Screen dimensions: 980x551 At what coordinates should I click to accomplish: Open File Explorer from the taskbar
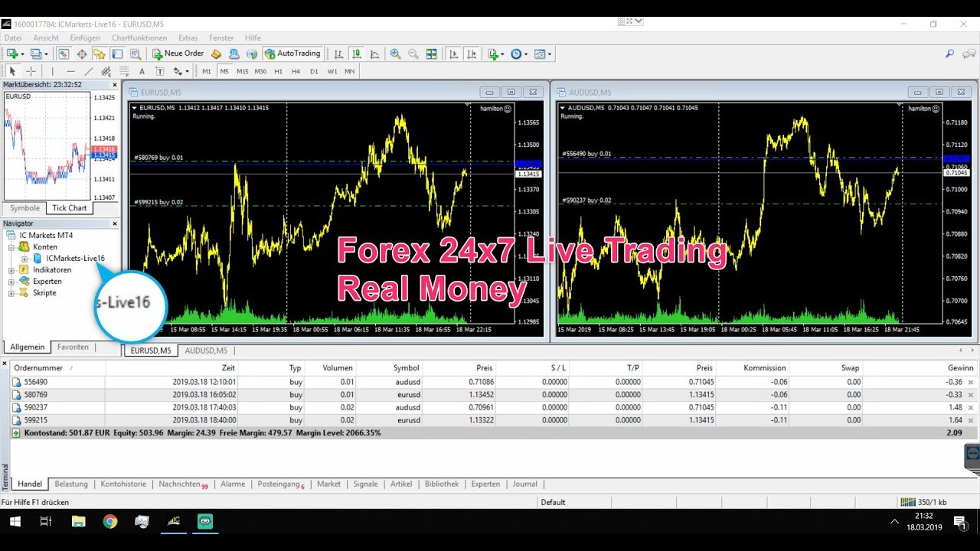coord(78,522)
